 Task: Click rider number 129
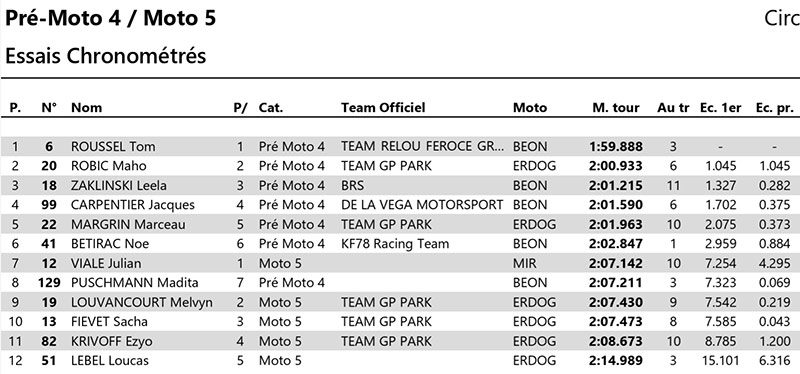coord(49,283)
